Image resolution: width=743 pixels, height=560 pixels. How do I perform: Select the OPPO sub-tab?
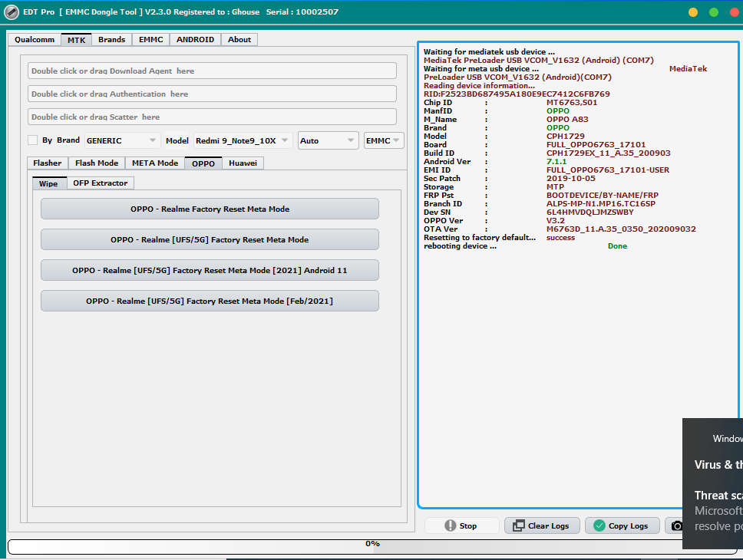click(203, 163)
